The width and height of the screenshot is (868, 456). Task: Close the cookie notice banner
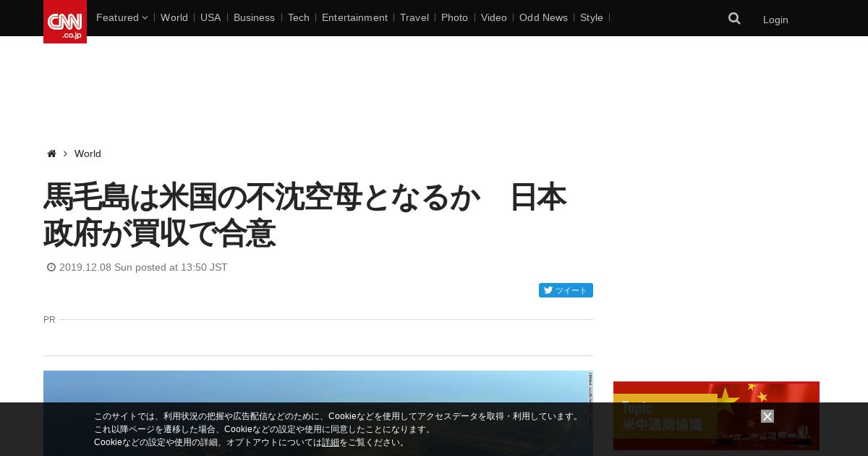tap(767, 416)
